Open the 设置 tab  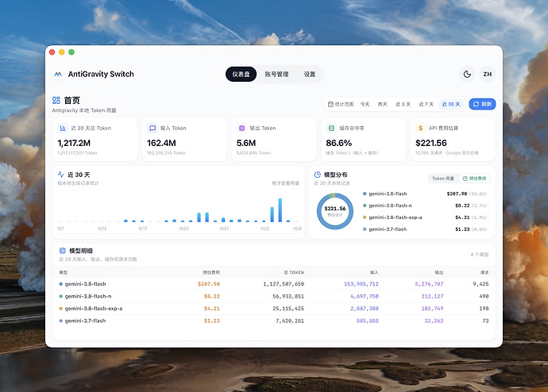click(x=309, y=74)
